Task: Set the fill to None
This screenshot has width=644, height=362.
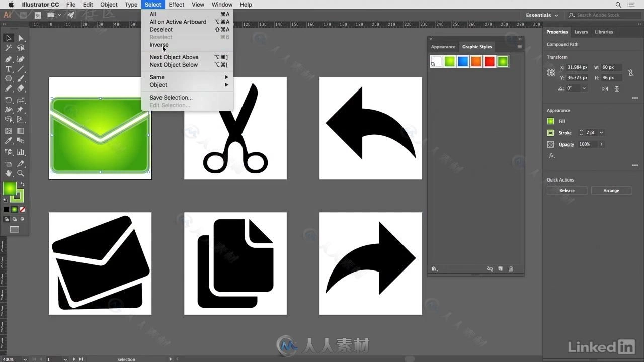Action: (22, 210)
